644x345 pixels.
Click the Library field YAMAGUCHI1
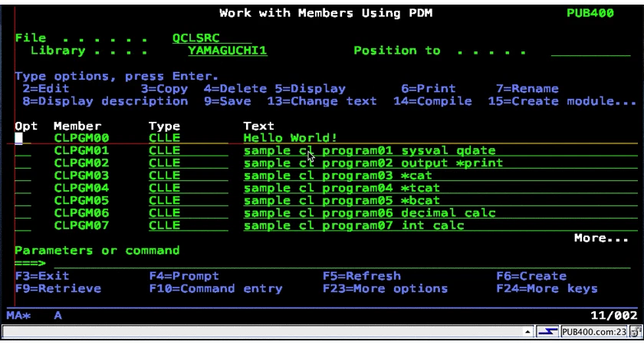227,51
